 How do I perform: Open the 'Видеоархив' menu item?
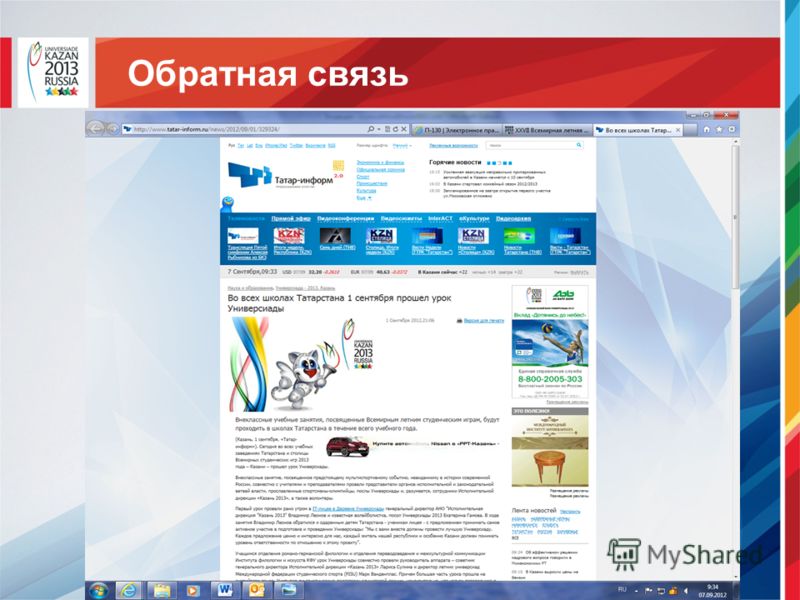(x=513, y=218)
